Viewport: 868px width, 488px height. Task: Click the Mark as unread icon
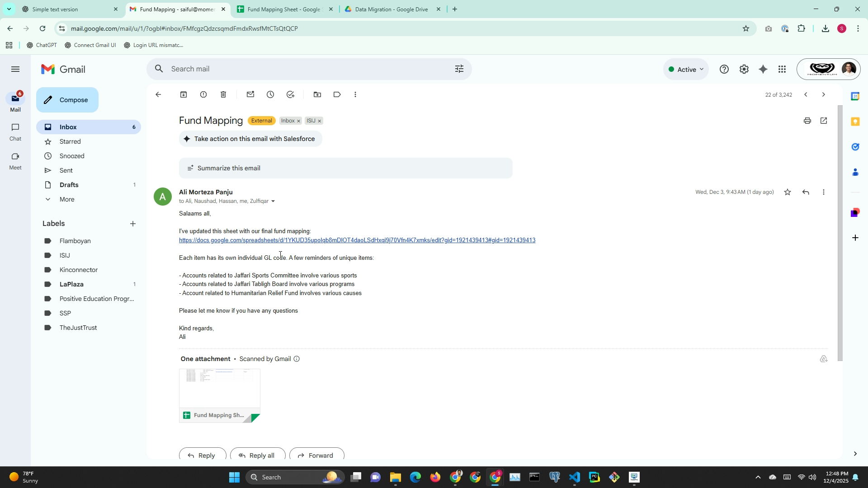coord(250,94)
